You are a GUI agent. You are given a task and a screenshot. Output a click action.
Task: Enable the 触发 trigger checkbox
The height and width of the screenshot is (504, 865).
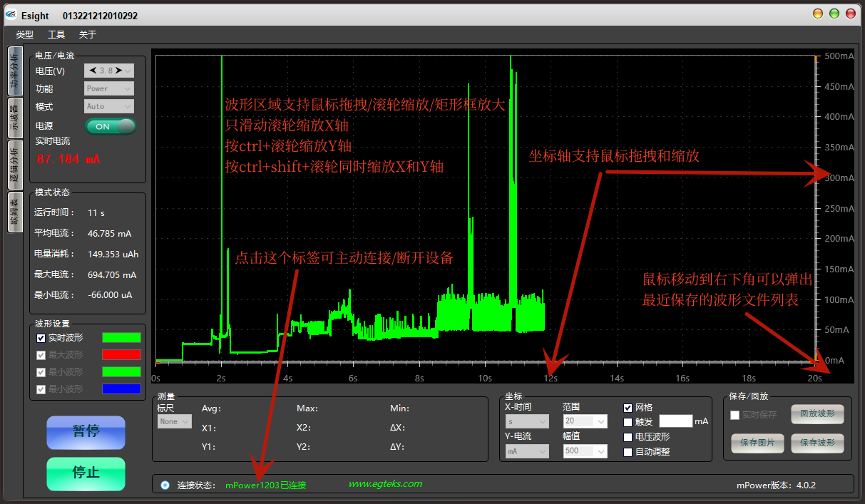click(628, 422)
